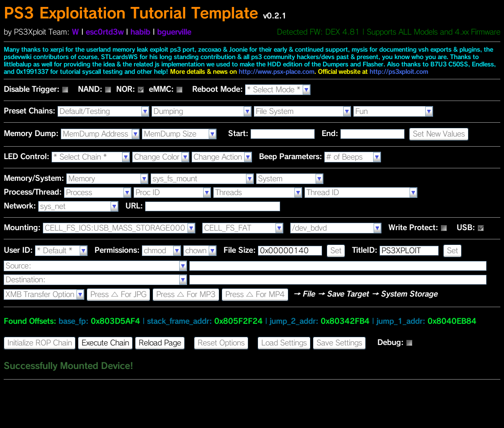Toggle the Disable Trigger checkbox
The width and height of the screenshot is (504, 428).
65,90
